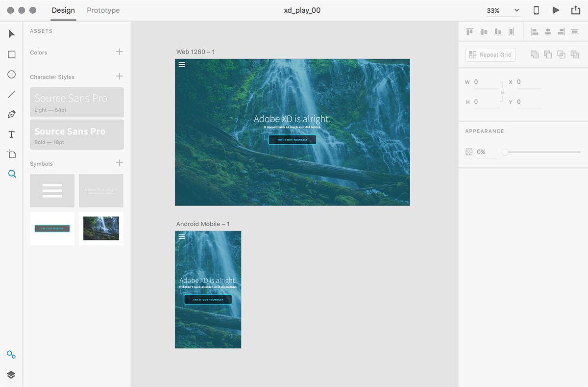Click the mobile device preview icon

[536, 10]
